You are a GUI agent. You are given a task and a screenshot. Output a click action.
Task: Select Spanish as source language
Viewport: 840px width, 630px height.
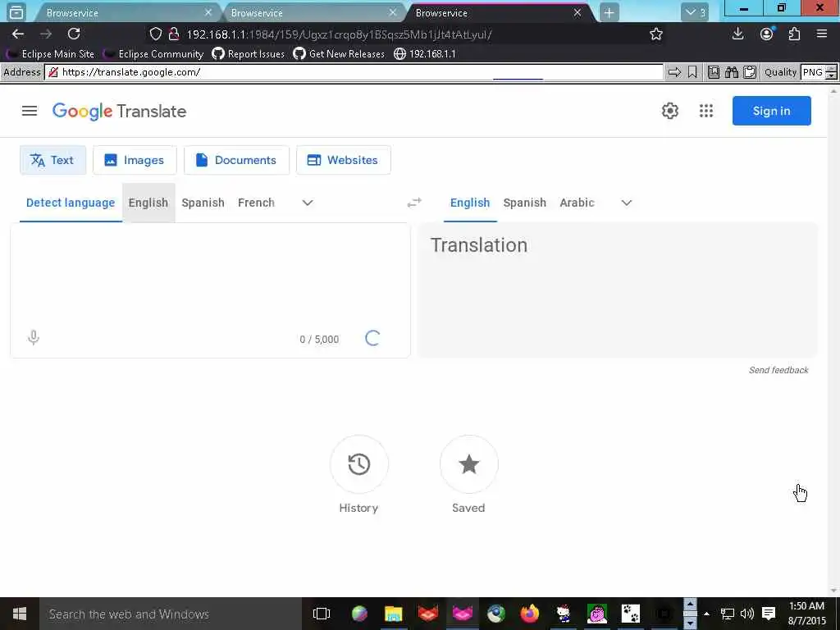coord(203,203)
